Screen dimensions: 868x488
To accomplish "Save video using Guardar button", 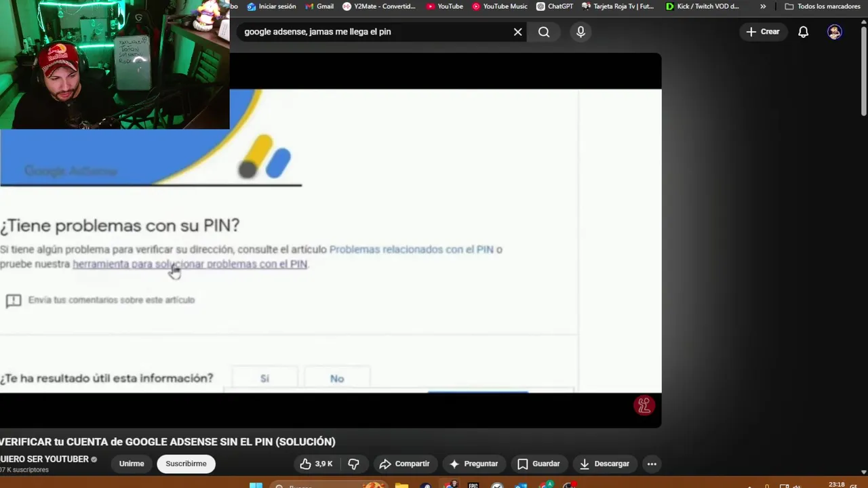I will pos(538,464).
